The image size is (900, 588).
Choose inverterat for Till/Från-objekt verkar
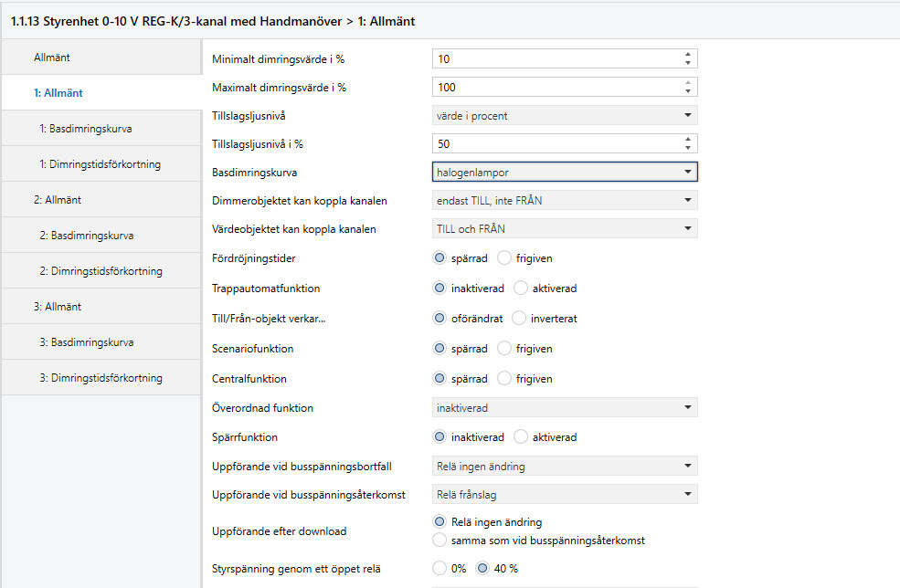(520, 319)
